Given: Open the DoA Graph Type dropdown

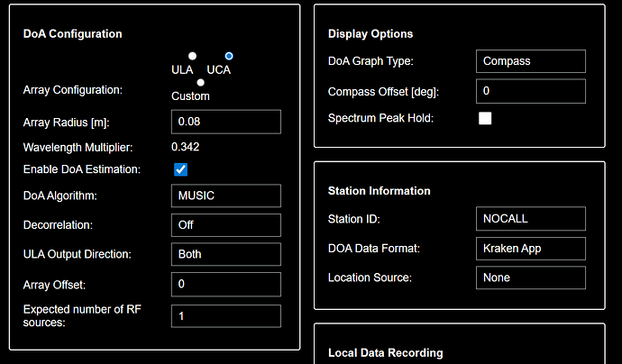Looking at the screenshot, I should point(530,61).
